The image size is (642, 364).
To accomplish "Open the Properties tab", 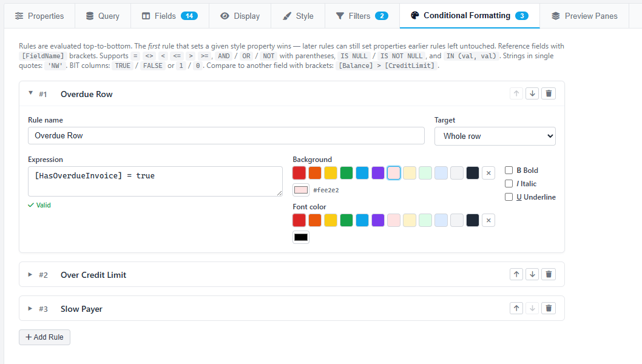I will point(39,16).
